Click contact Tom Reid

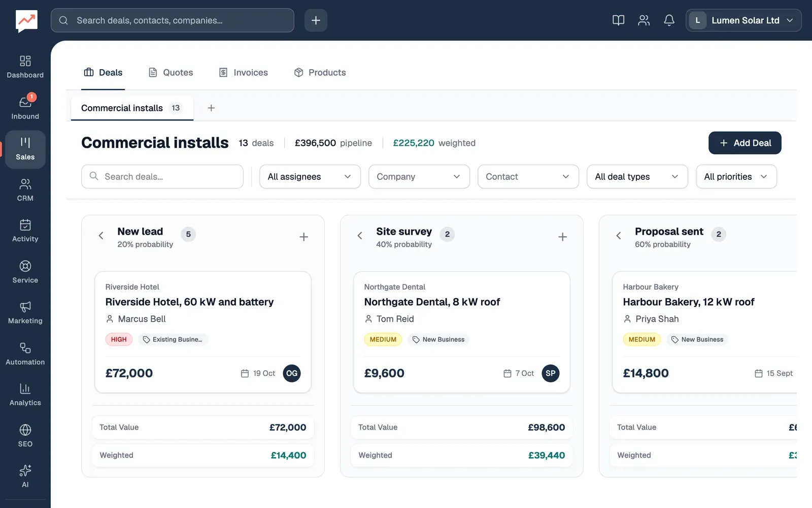tap(389, 319)
